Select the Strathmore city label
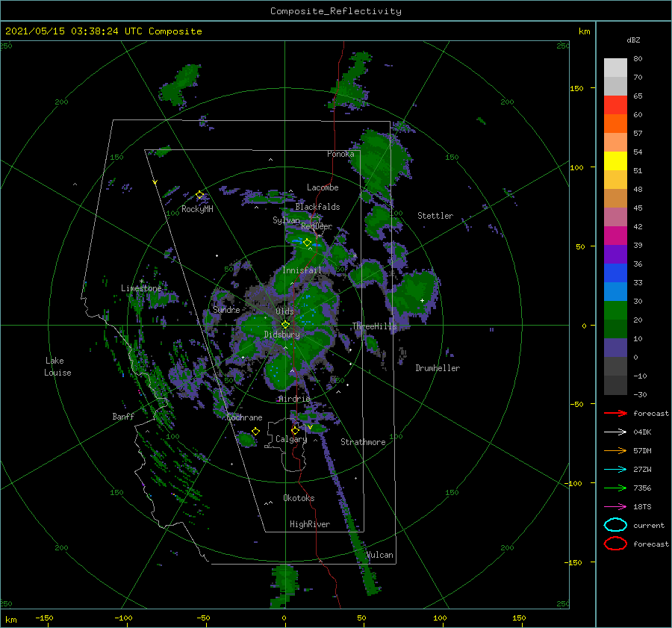The width and height of the screenshot is (672, 628). click(363, 442)
